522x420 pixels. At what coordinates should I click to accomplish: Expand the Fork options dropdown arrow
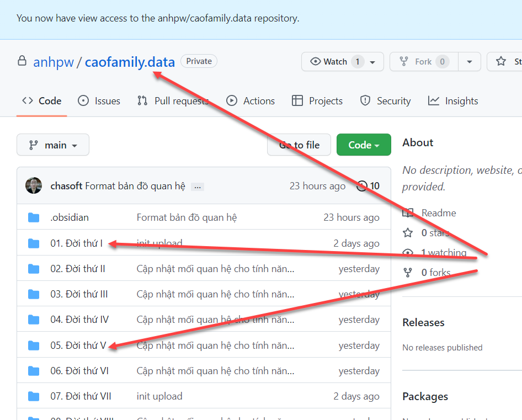click(x=470, y=62)
